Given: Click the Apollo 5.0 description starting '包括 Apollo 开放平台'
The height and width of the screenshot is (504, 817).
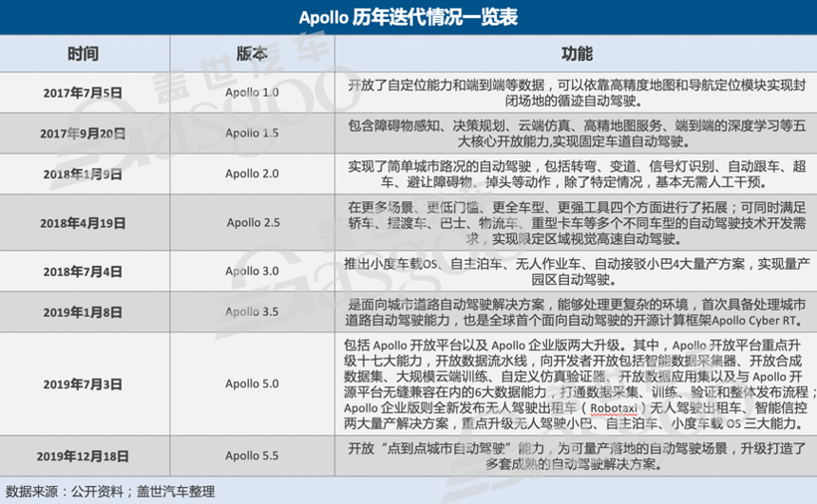Looking at the screenshot, I should click(x=578, y=384).
